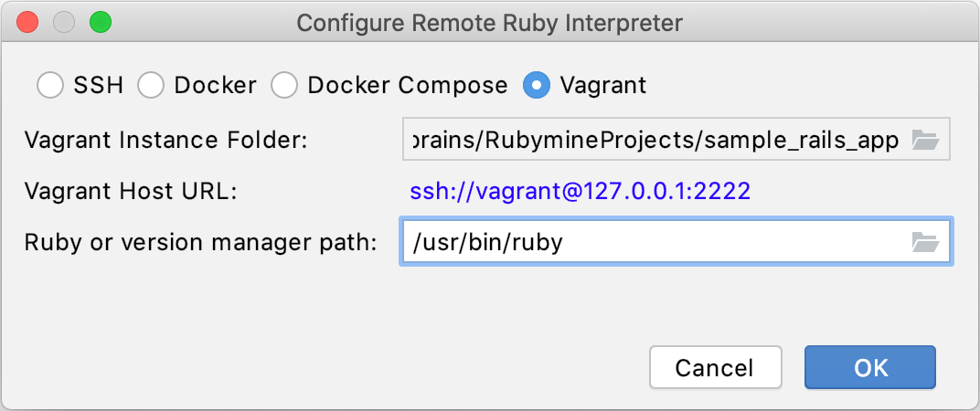Click the Vagrant Instance Folder text field
This screenshot has height=411, width=980.
[x=654, y=140]
